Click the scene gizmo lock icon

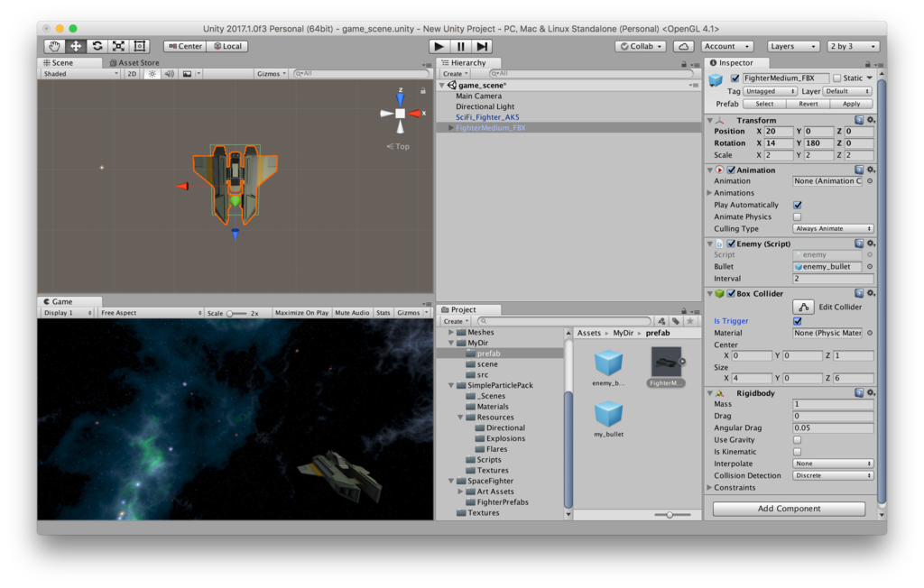422,91
